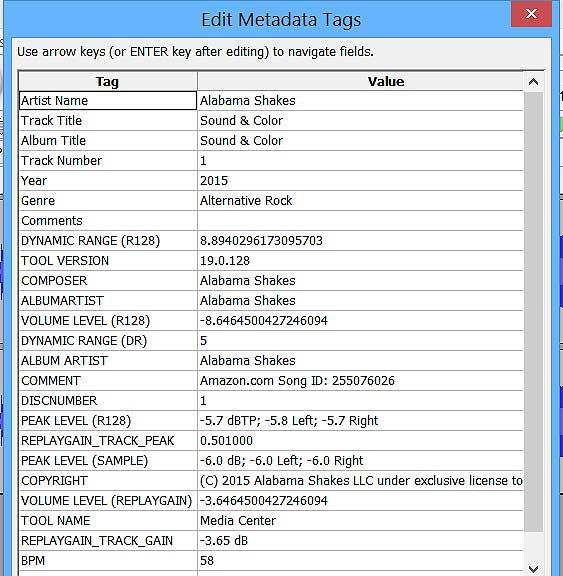Select the Artist Name tag cell
The width and height of the screenshot is (563, 576).
[x=108, y=101]
